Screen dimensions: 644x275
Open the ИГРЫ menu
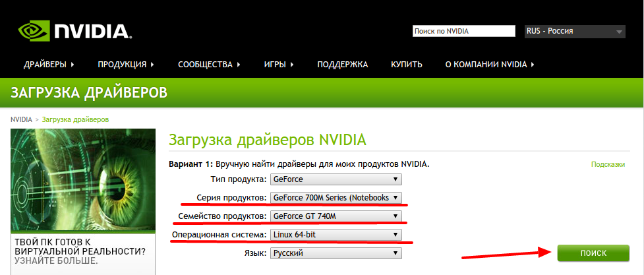(x=278, y=65)
